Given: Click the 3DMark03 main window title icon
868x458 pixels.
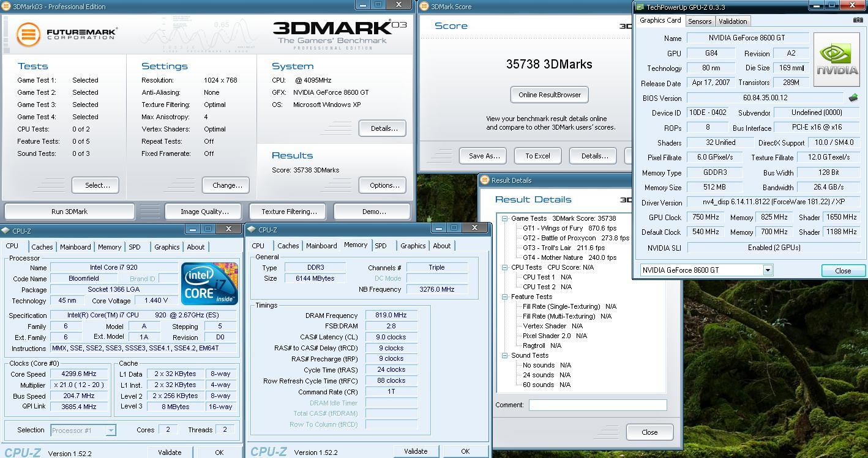Looking at the screenshot, I should pos(6,7).
